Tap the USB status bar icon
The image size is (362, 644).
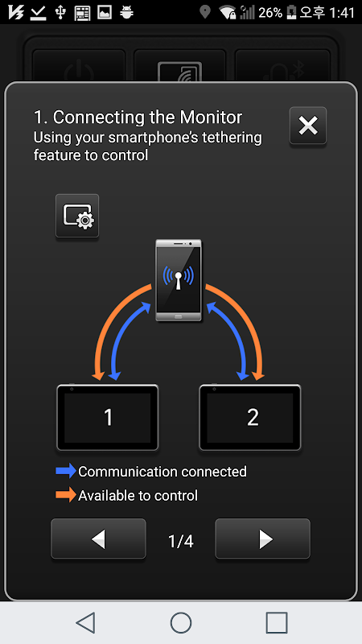tap(60, 12)
